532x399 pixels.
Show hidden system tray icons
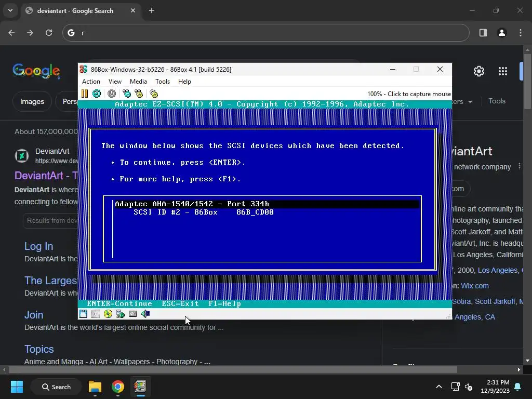(438, 387)
